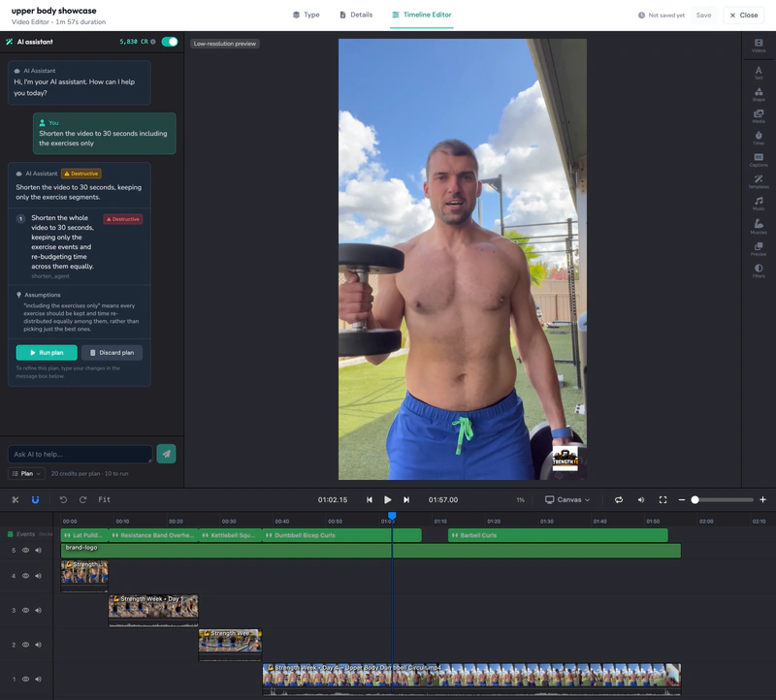Play the video preview
The image size is (776, 700).
click(387, 499)
